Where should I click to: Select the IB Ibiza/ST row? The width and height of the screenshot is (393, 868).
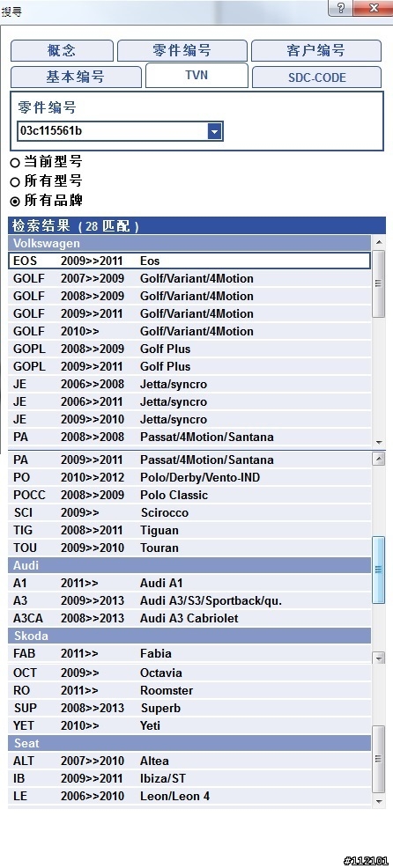pyautogui.click(x=189, y=779)
